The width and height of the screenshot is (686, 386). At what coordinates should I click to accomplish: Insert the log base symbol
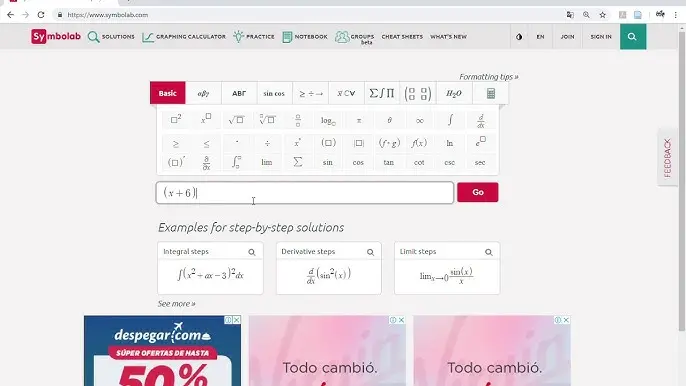click(x=328, y=120)
